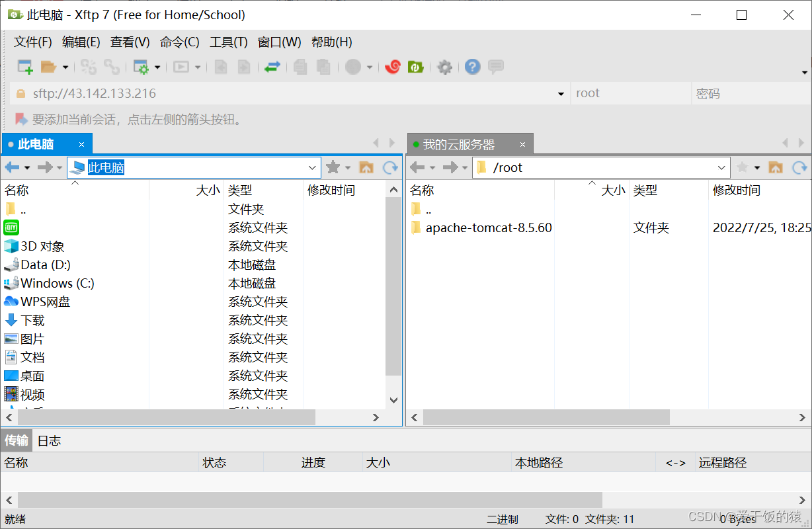Screen dimensions: 812x529
Task: Expand the host address dropdown arrow
Action: pos(561,94)
